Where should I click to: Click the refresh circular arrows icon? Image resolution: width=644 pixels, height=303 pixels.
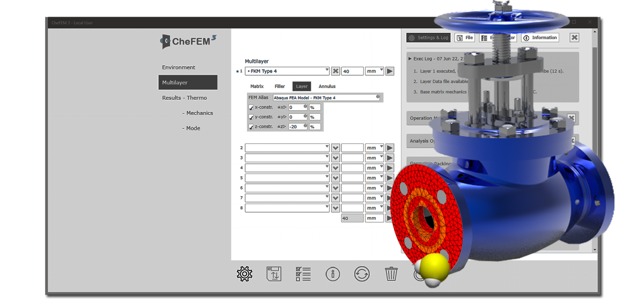coord(362,274)
